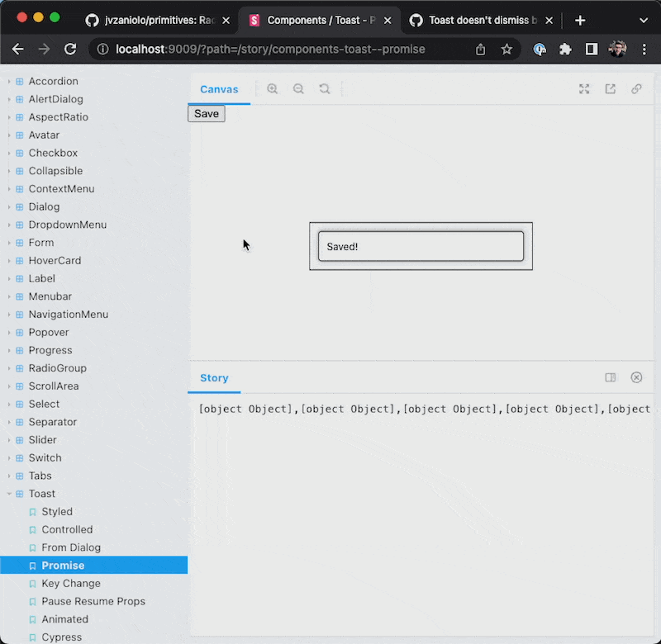Open canvas in a new tab
661x644 pixels.
coord(611,88)
